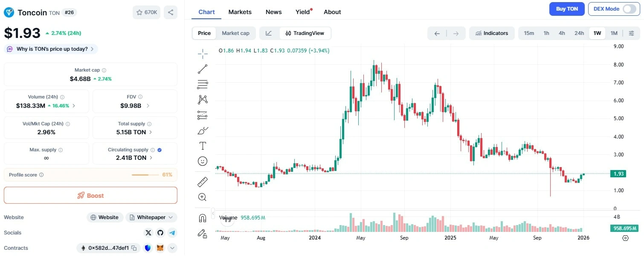Click the #26 rank badge
The height and width of the screenshot is (263, 644).
coord(69,12)
